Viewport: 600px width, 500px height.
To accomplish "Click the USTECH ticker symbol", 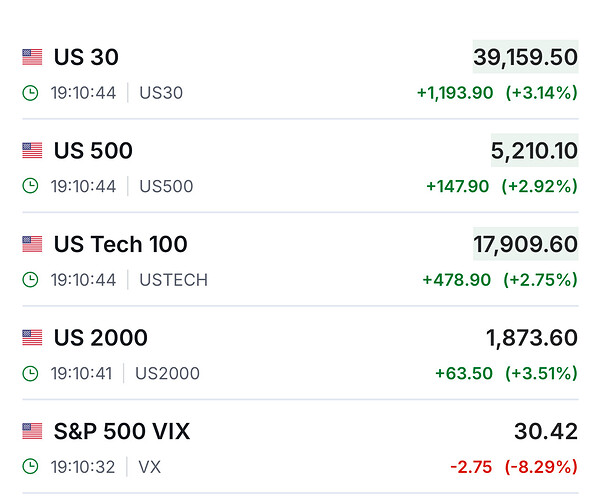I will [174, 280].
